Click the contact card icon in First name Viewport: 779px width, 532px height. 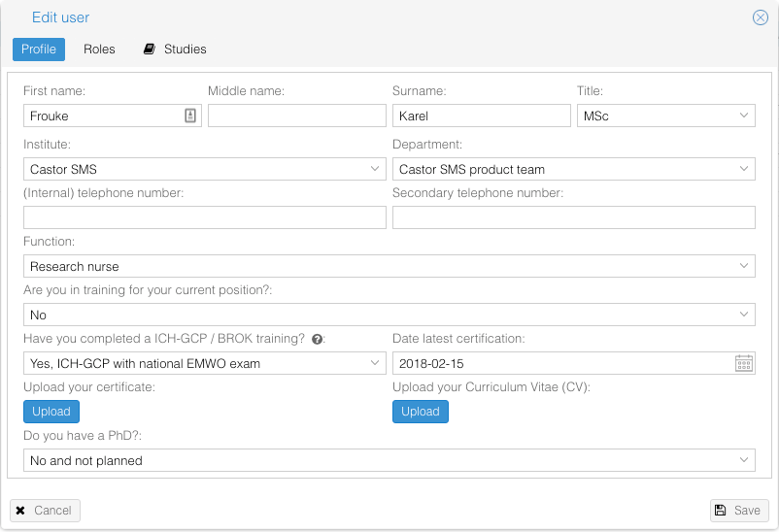coord(190,116)
